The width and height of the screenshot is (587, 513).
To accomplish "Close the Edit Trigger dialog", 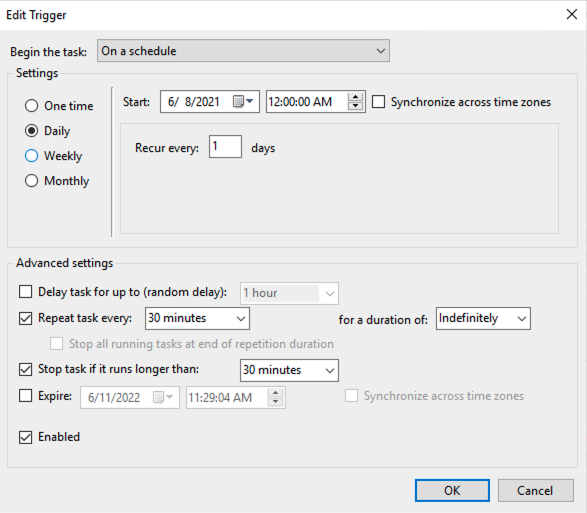I will click(572, 15).
